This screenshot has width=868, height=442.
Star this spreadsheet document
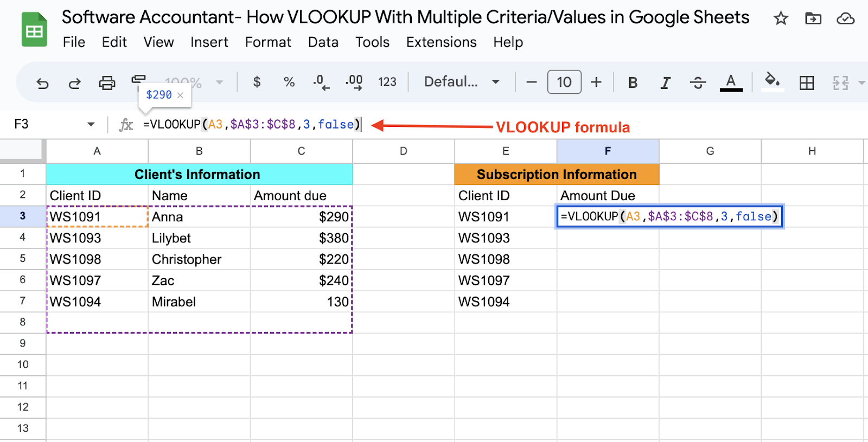pos(781,19)
